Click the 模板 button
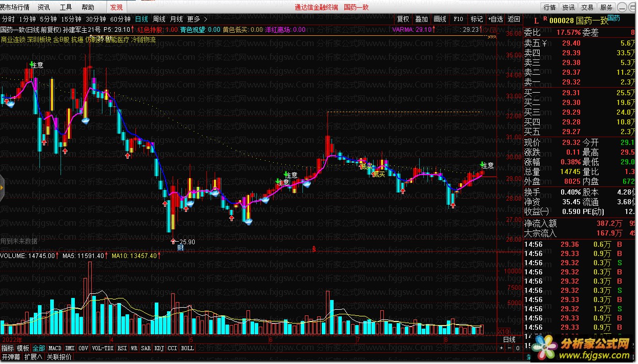 click(23, 348)
